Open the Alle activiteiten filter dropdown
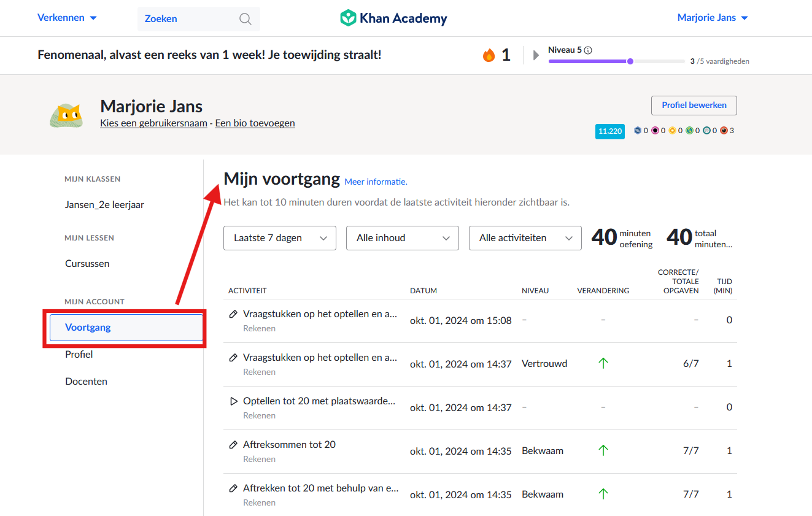This screenshot has width=812, height=516. coord(525,238)
